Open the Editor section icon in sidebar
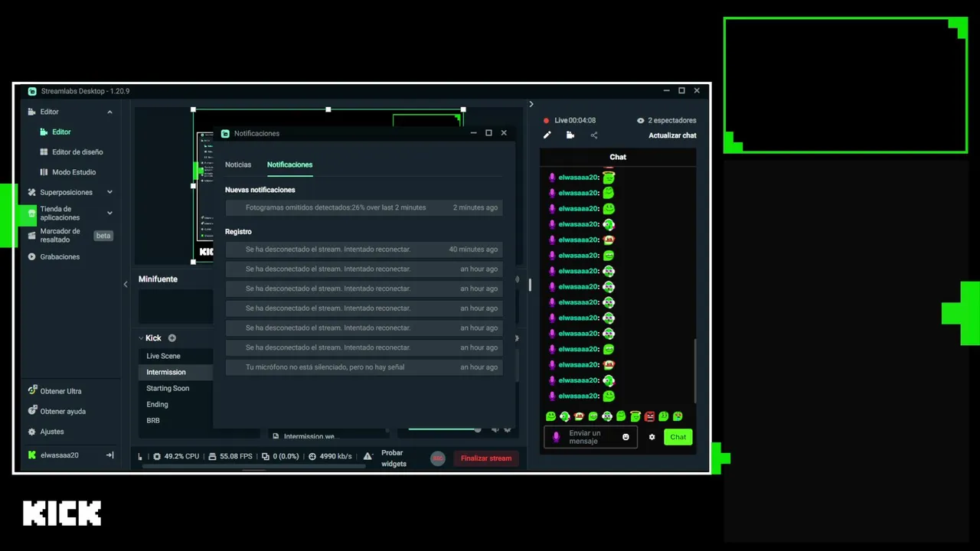Viewport: 980px width, 551px height. click(31, 112)
